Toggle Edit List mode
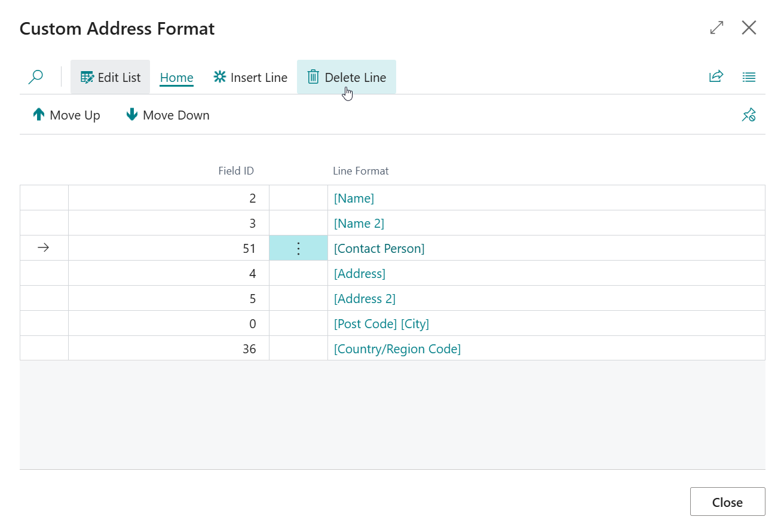 (x=111, y=77)
